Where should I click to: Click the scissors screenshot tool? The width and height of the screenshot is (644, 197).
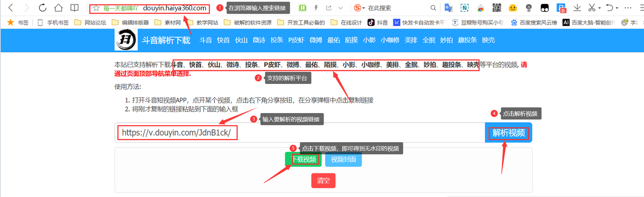[592, 8]
